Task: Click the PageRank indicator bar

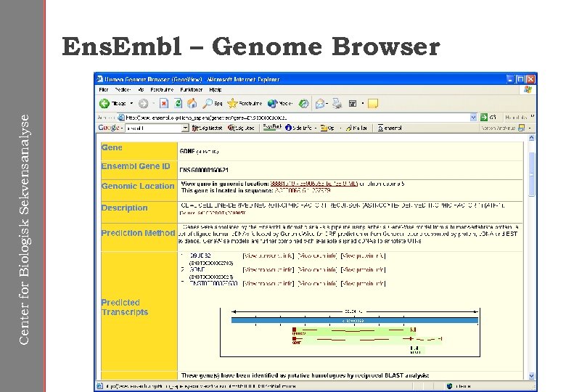Action: point(272,127)
